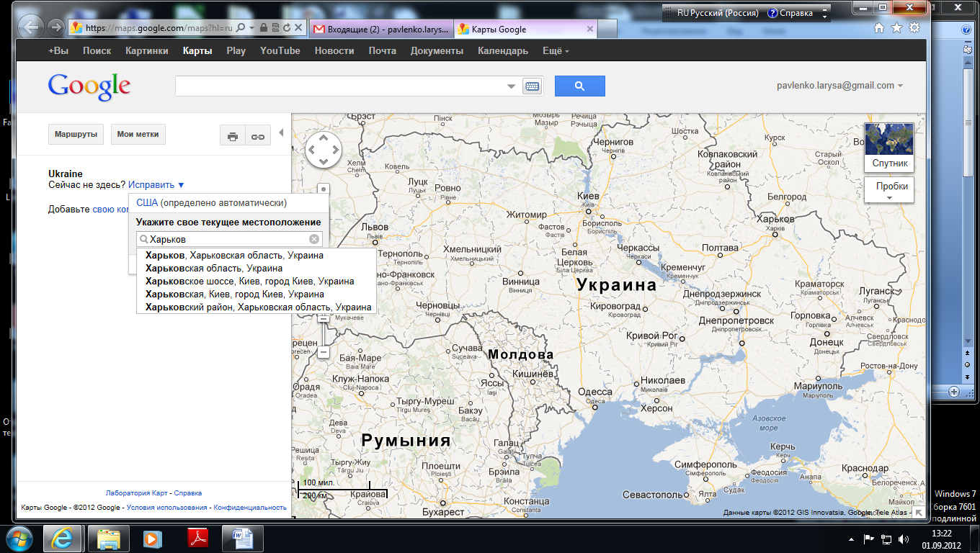Click the Street View pegman slot above zoom slider
The image size is (980, 553).
(324, 189)
